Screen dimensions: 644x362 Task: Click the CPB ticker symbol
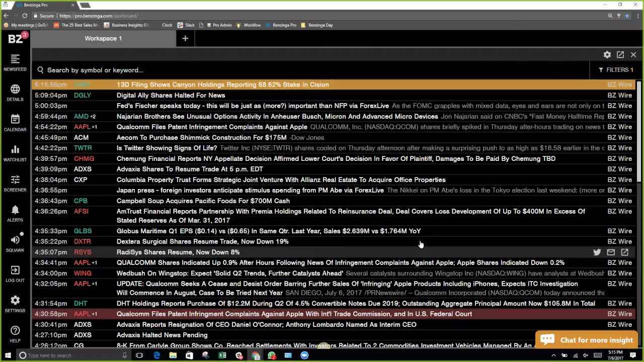point(80,201)
